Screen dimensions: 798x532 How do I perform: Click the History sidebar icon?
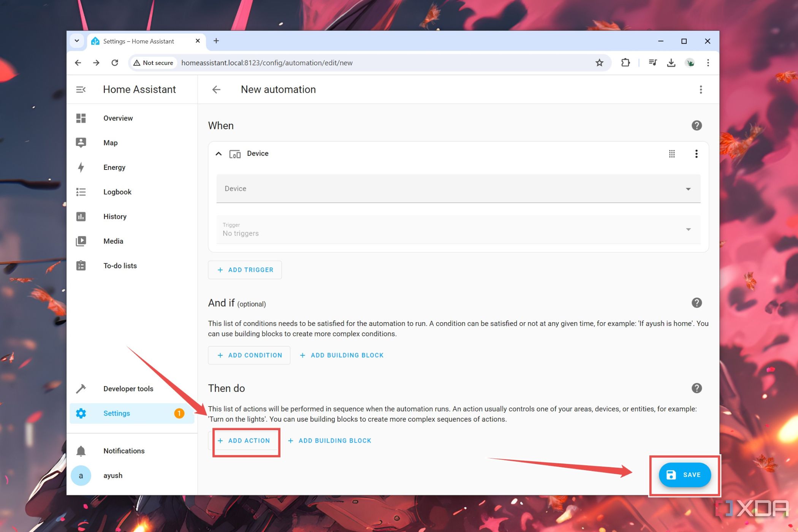[81, 216]
